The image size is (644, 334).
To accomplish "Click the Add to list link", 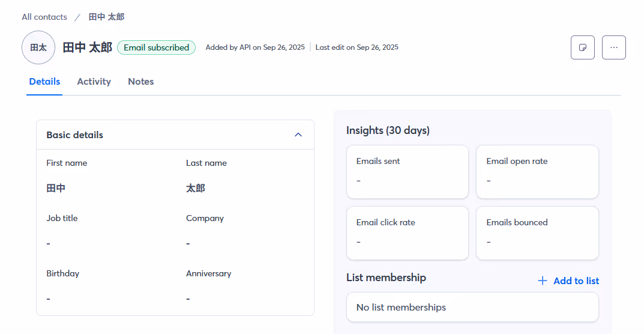I will pyautogui.click(x=576, y=281).
